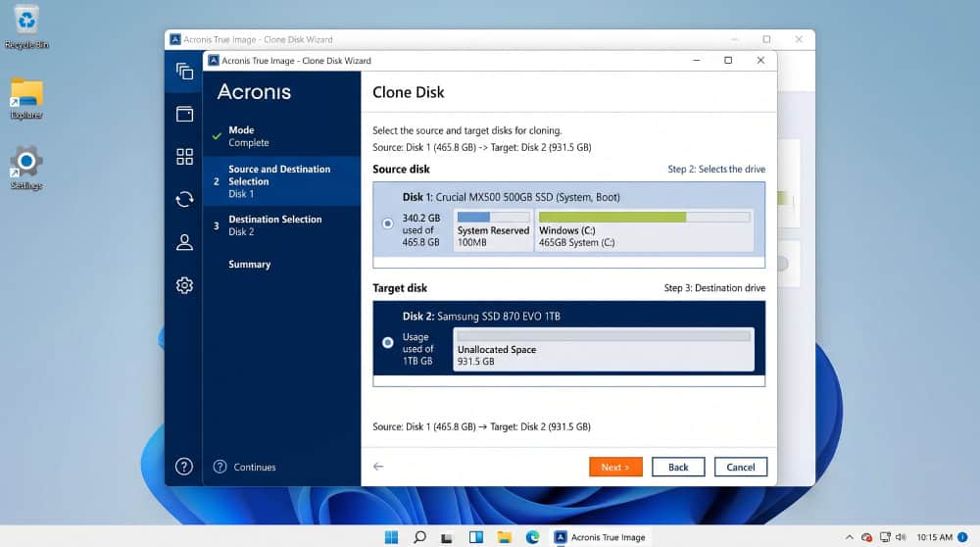This screenshot has height=547, width=980.
Task: Click the Cancel button
Action: coord(741,467)
